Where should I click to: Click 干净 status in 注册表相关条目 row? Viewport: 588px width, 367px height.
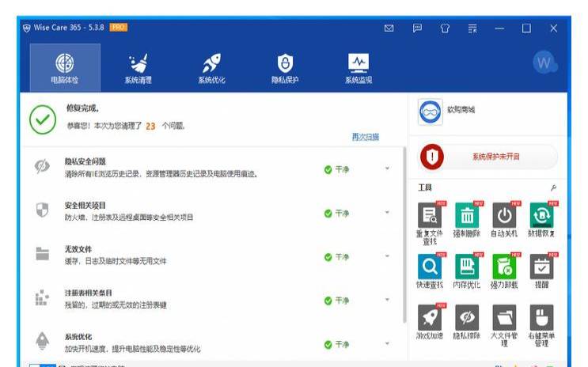pos(337,301)
